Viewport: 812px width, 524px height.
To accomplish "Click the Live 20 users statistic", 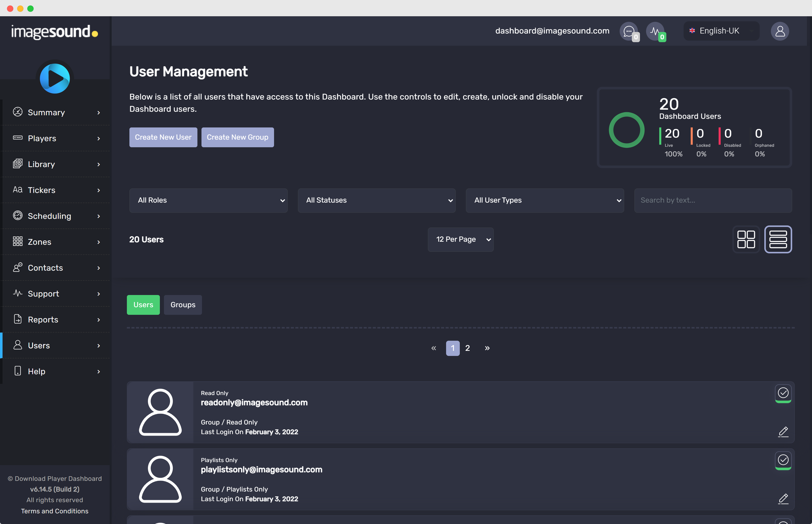I will click(x=671, y=142).
